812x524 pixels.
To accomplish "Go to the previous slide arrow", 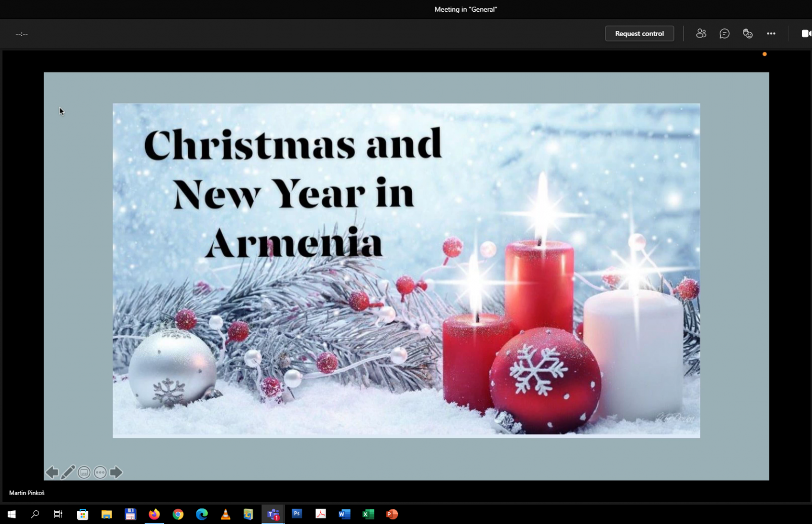I will (x=52, y=472).
